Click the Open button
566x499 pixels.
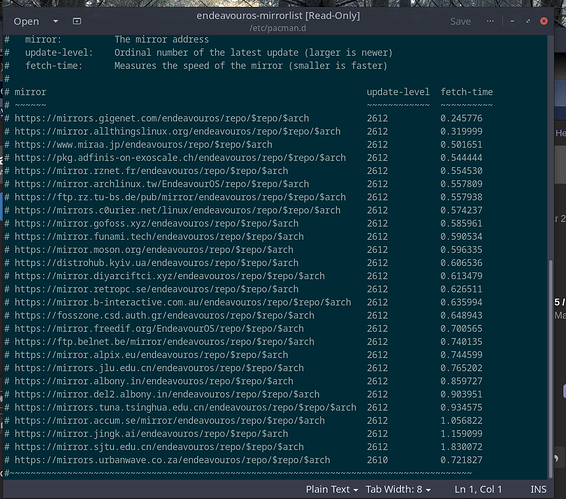(x=26, y=22)
